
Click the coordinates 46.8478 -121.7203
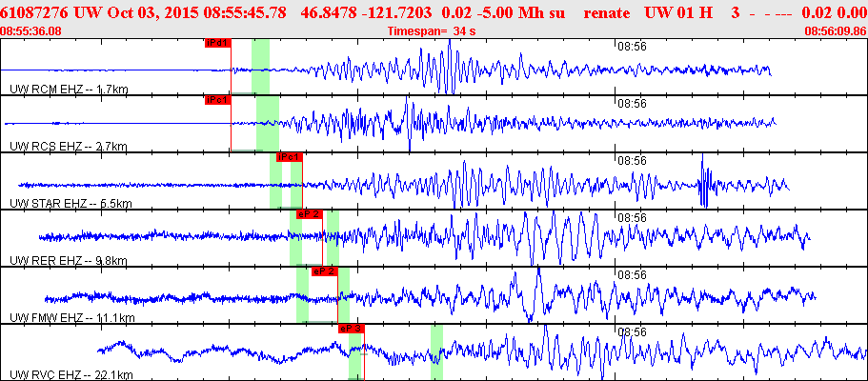click(x=367, y=13)
